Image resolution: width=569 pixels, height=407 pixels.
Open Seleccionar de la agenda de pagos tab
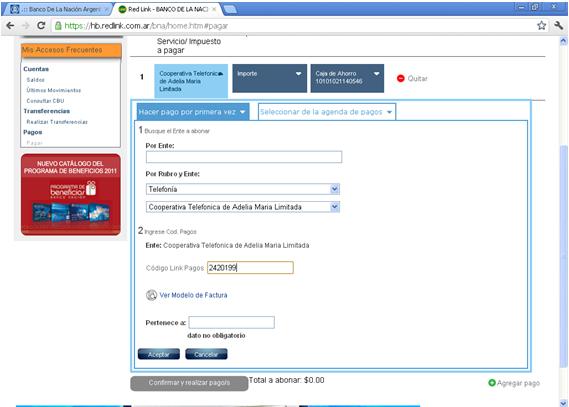(327, 112)
